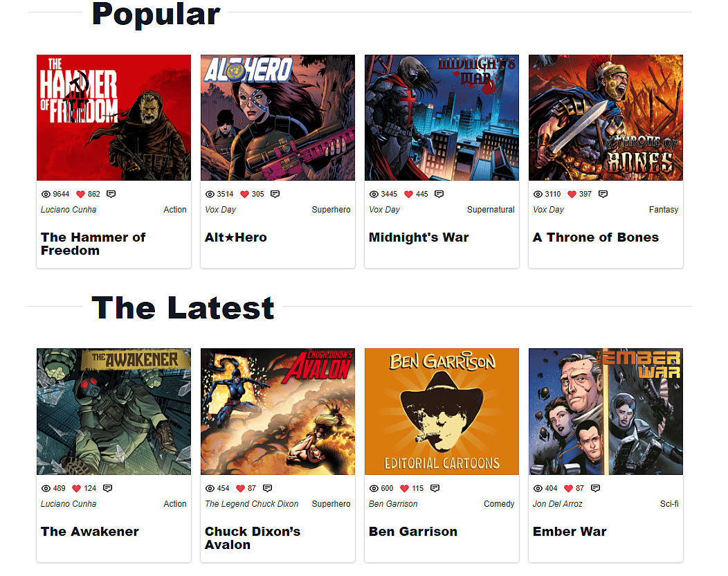The height and width of the screenshot is (576, 728).
Task: Open Chuck Dixon's Avalon title
Action: click(253, 538)
